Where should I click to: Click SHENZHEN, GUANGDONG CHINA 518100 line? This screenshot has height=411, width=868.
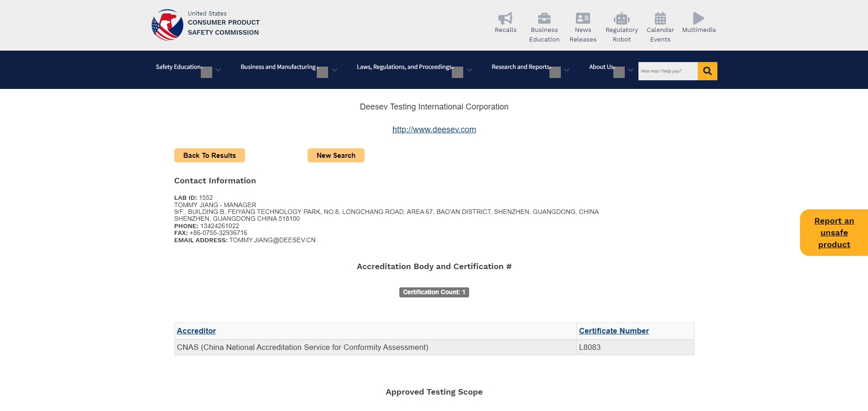click(237, 219)
